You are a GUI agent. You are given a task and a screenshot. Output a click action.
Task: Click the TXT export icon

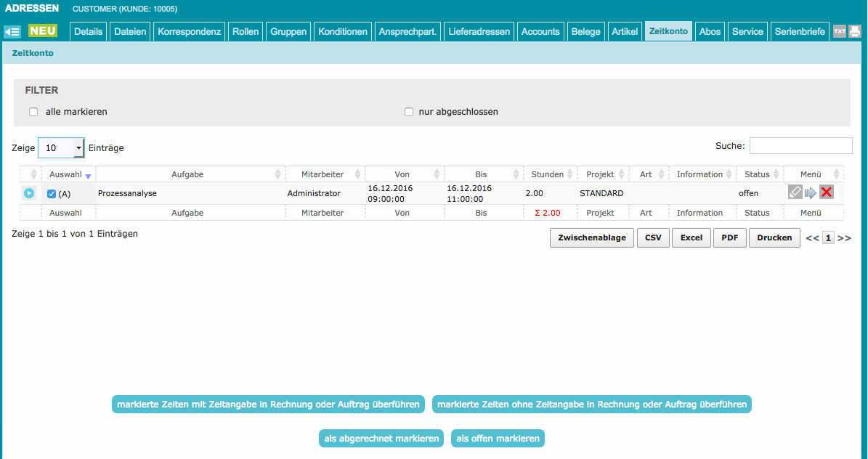click(840, 32)
